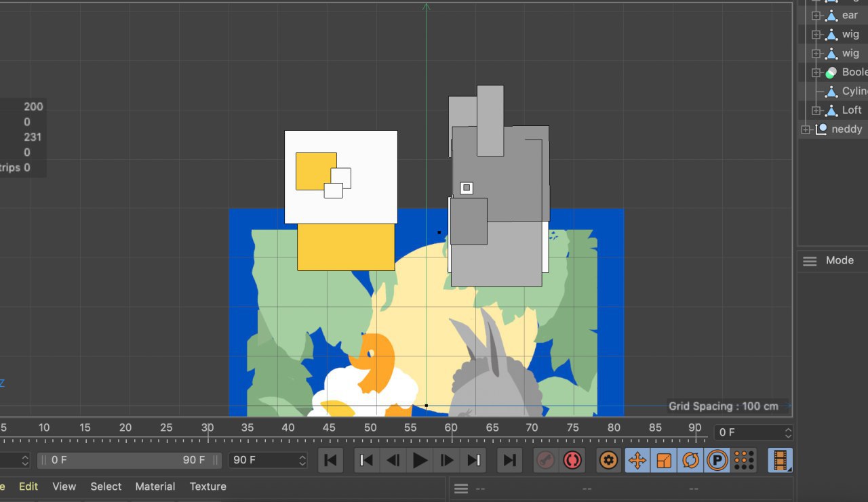Image resolution: width=868 pixels, height=502 pixels.
Task: Click the Boole object icon
Action: [x=831, y=72]
